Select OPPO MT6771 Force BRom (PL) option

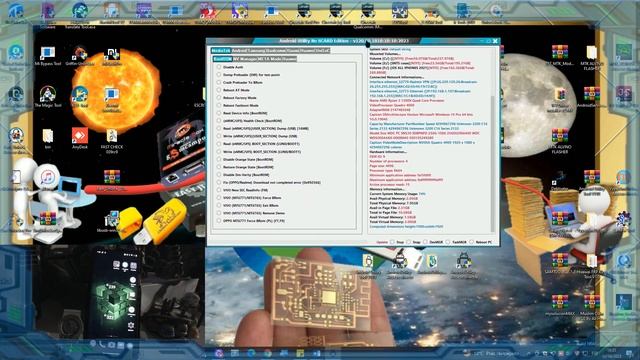click(251, 221)
